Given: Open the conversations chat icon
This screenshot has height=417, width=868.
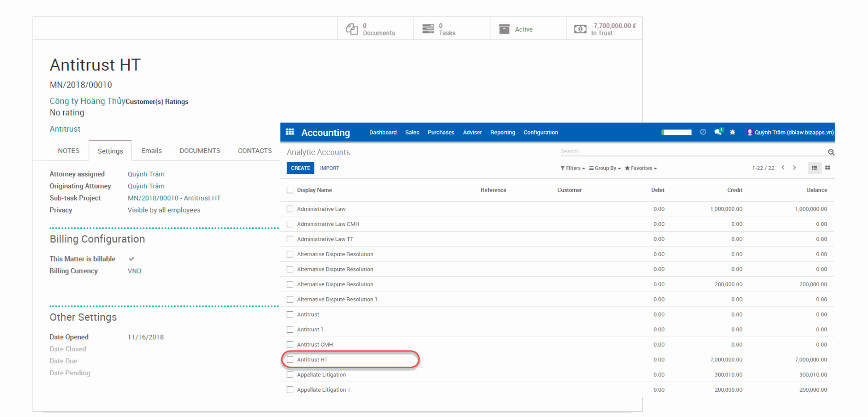Looking at the screenshot, I should click(718, 132).
